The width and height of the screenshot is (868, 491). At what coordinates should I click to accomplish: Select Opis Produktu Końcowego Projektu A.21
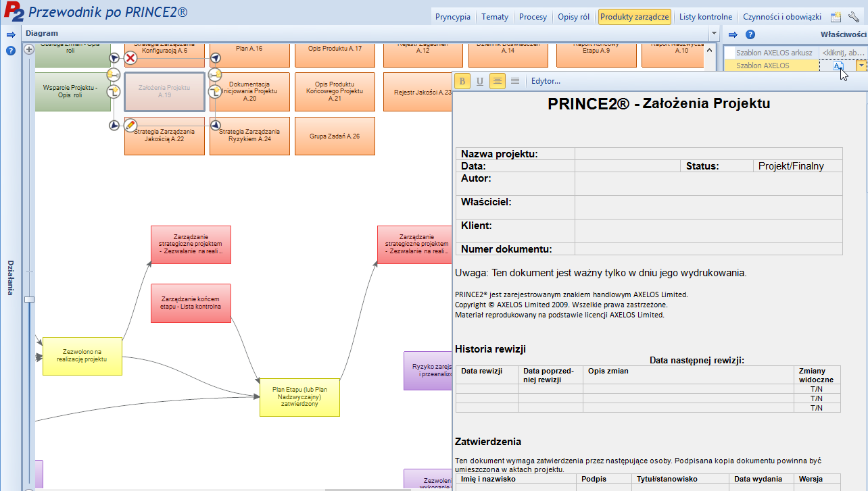pos(335,92)
